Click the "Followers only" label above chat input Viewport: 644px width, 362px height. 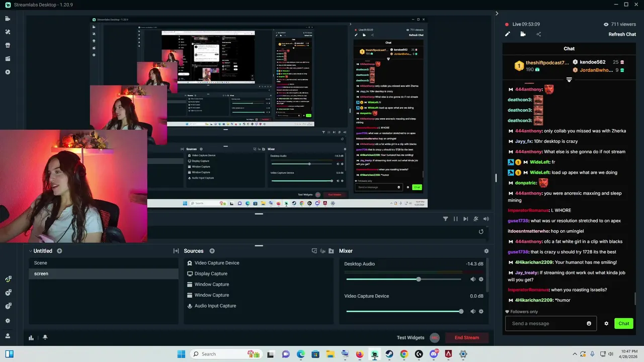(x=524, y=312)
